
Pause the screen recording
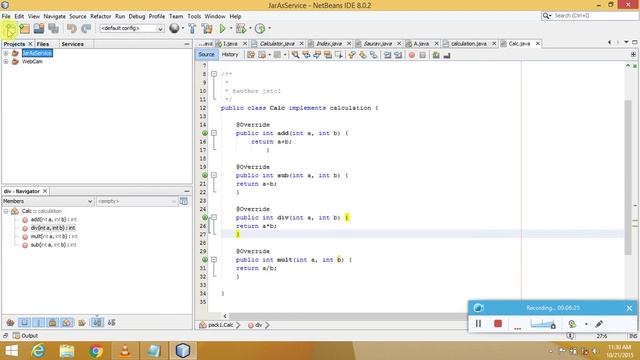pyautogui.click(x=478, y=324)
